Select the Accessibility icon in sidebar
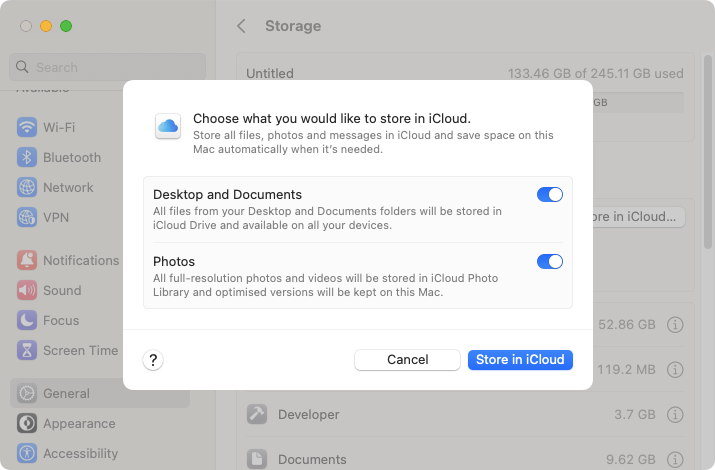Screen dimensions: 715x470 tap(27, 454)
